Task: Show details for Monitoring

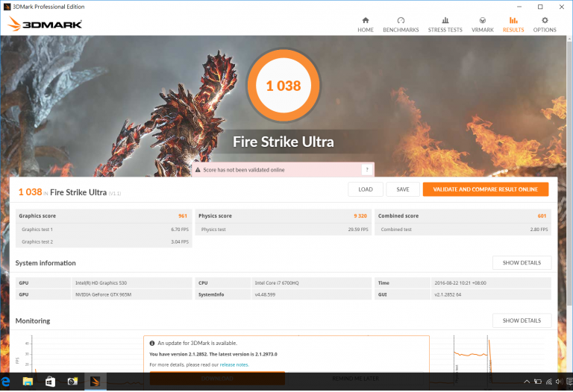Action: click(522, 320)
